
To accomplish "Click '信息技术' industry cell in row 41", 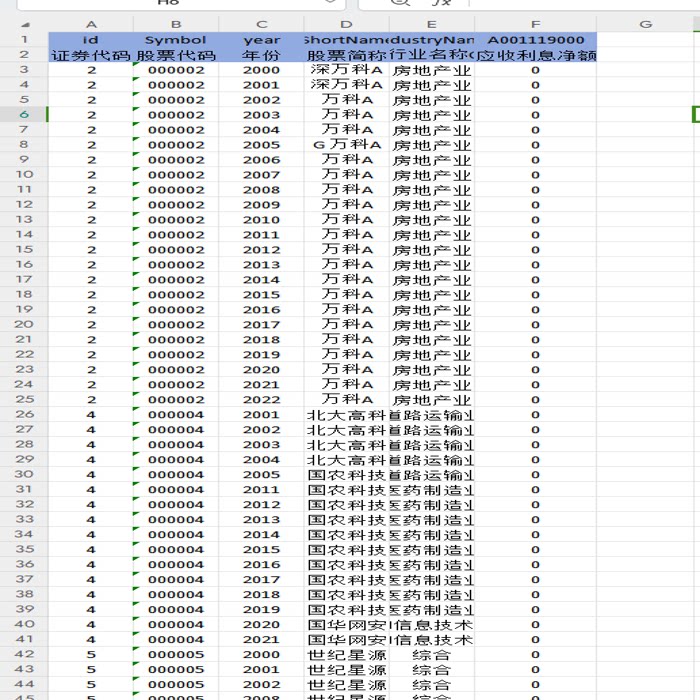I will click(432, 640).
